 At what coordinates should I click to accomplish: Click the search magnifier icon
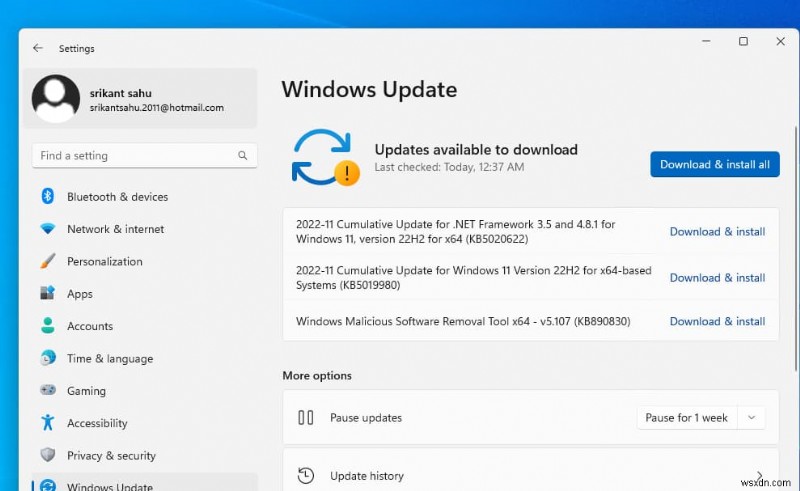pos(242,156)
